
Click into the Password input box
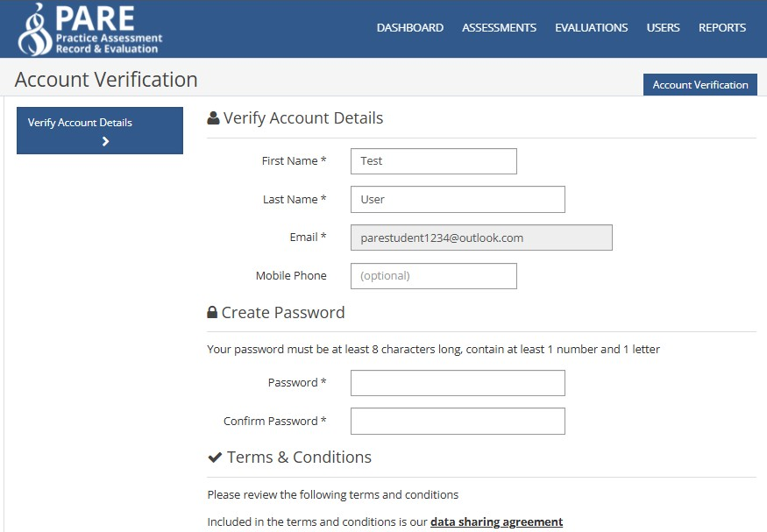458,383
